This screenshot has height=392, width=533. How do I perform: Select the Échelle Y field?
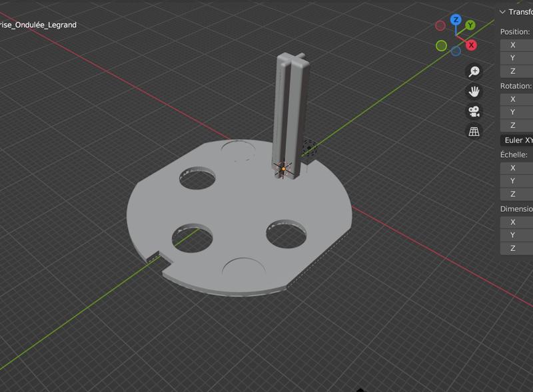(x=517, y=181)
